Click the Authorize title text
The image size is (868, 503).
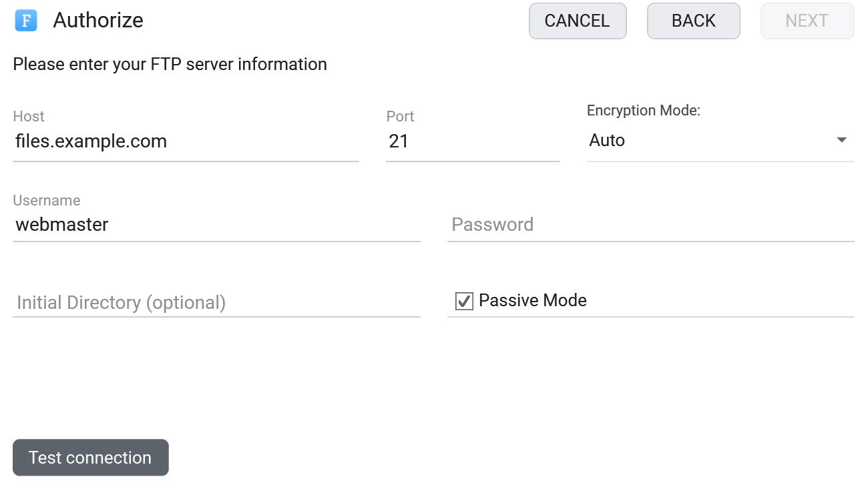click(98, 21)
